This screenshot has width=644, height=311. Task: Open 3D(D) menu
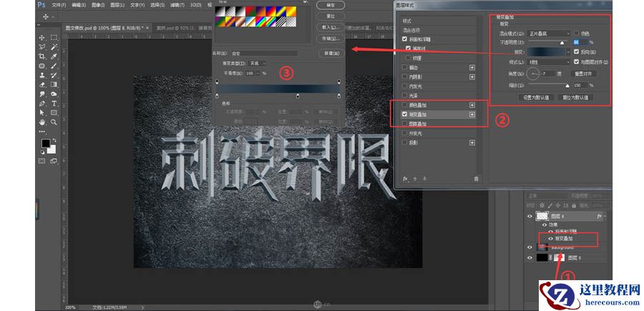pos(196,5)
